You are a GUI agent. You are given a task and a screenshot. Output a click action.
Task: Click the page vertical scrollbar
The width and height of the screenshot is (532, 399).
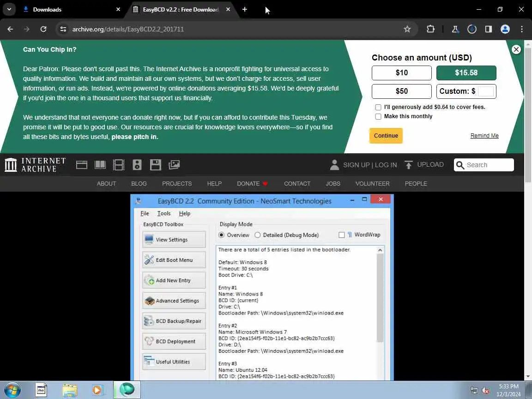pos(528,115)
